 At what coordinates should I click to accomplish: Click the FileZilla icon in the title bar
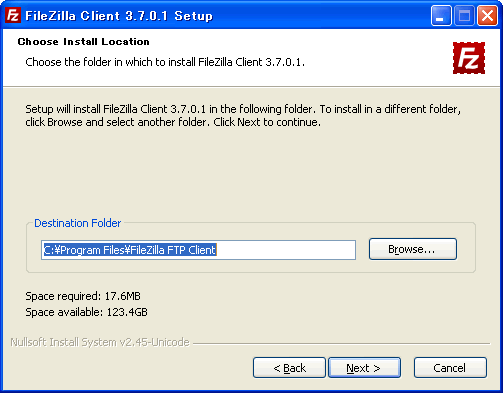(13, 15)
